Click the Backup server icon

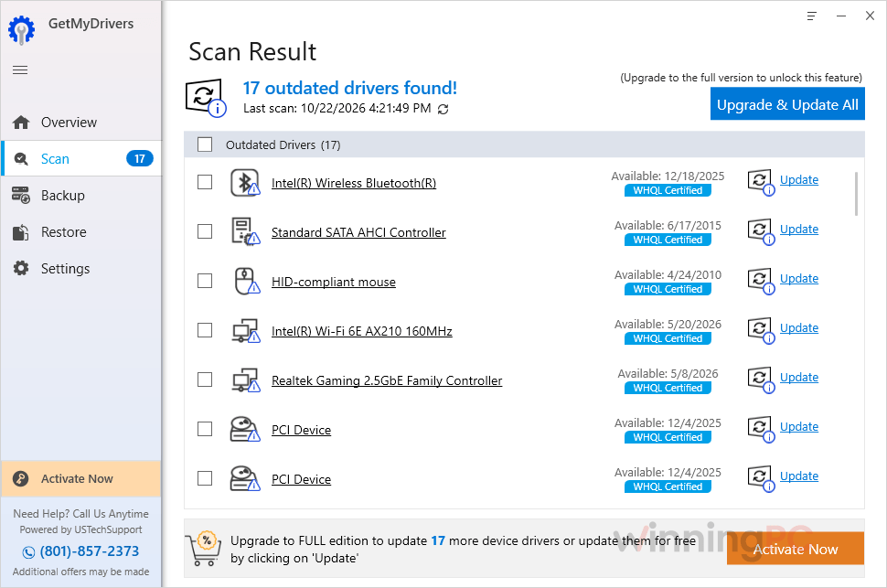(x=21, y=196)
